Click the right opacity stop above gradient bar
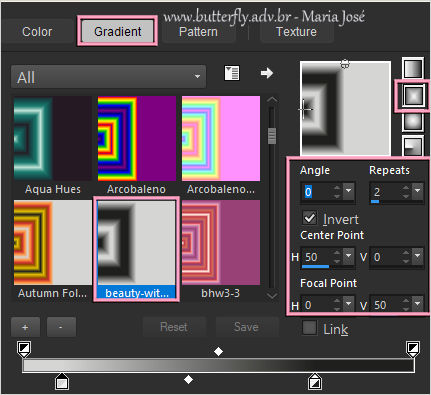This screenshot has width=431, height=395. (x=413, y=349)
